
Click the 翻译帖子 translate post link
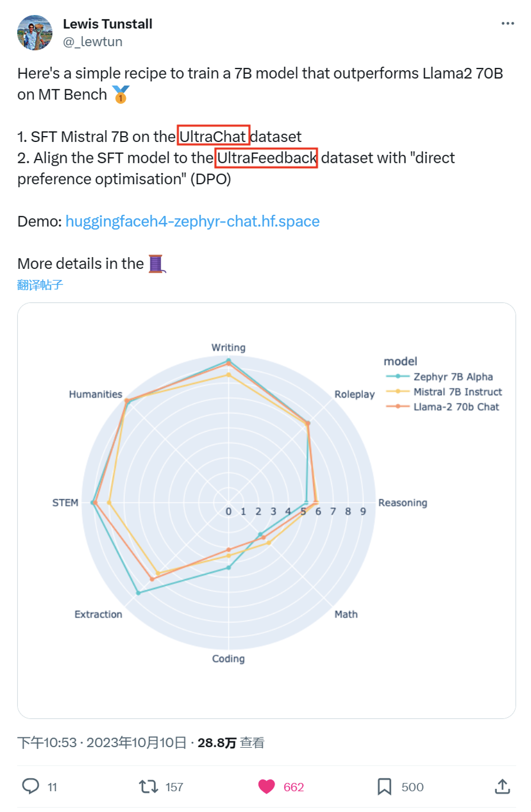tap(40, 285)
